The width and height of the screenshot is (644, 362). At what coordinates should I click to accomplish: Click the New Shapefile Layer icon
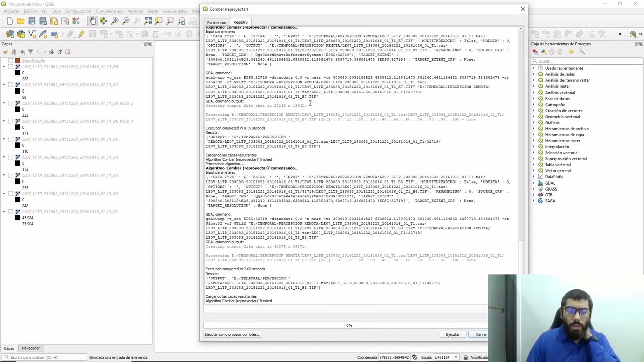pos(32,34)
